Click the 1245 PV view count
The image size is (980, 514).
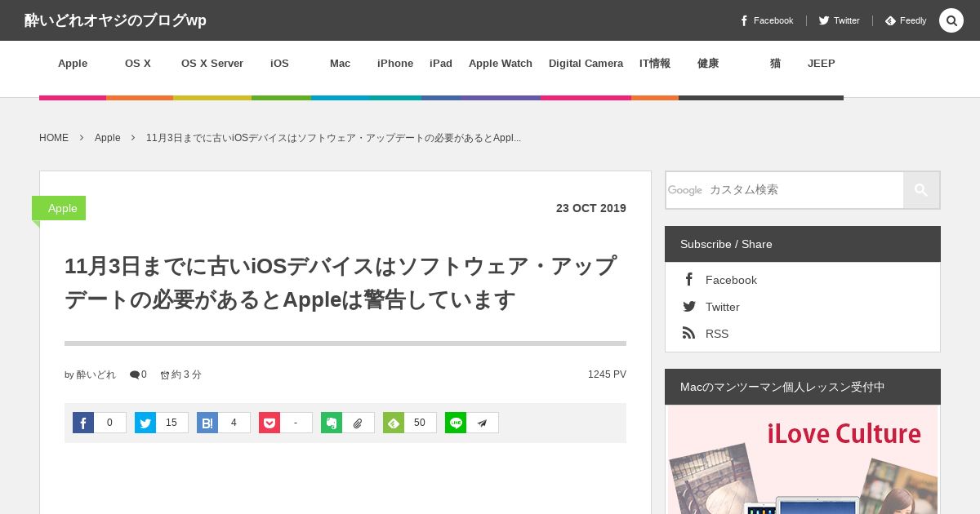click(x=607, y=374)
